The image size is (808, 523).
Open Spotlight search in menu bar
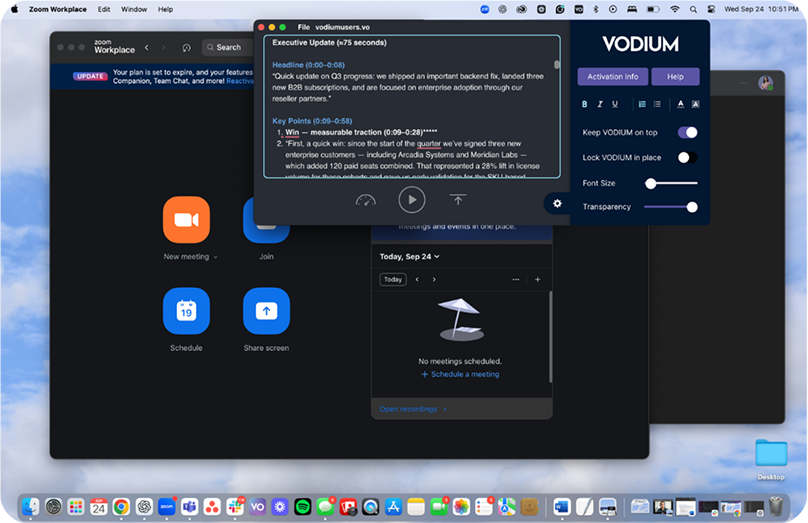click(693, 9)
